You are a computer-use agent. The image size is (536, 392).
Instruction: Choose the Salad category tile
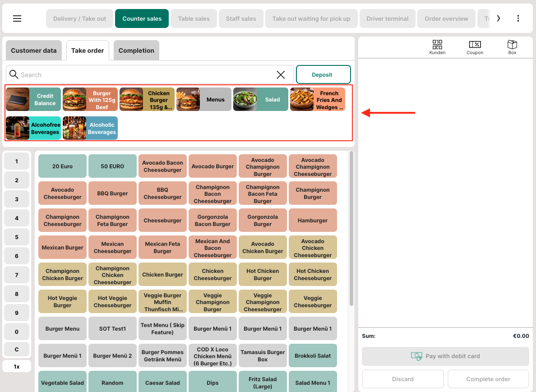click(x=261, y=99)
